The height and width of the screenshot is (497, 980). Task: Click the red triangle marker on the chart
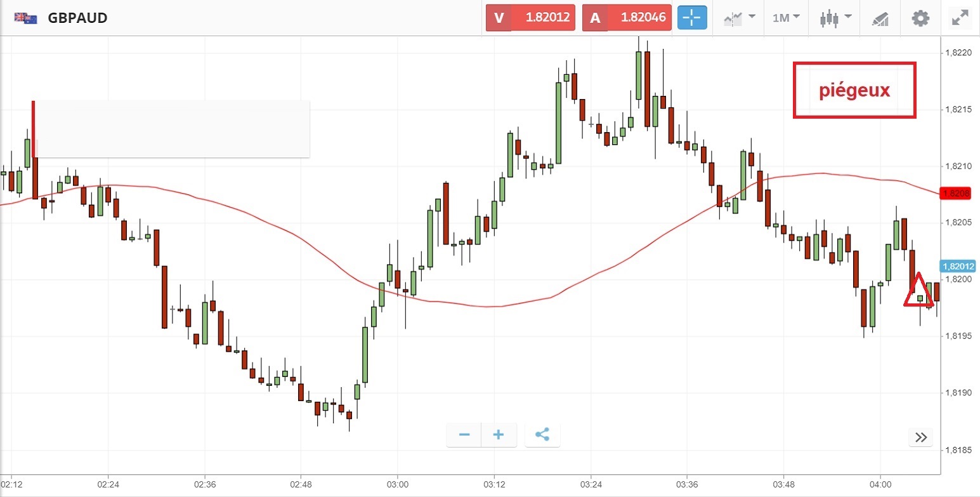tap(919, 293)
